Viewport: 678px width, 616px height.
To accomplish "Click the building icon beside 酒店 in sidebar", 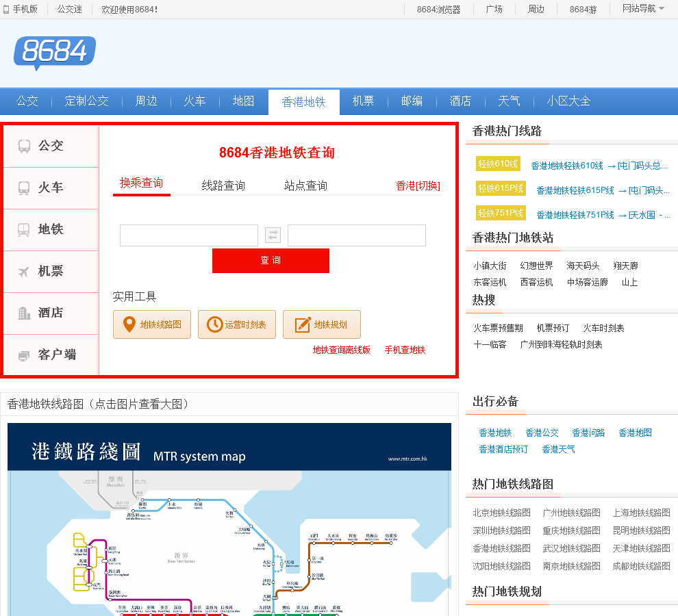I will tap(24, 313).
